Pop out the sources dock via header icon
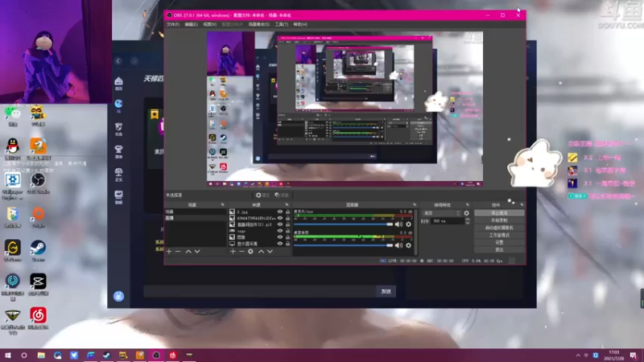This screenshot has height=362, width=644. 287,204
